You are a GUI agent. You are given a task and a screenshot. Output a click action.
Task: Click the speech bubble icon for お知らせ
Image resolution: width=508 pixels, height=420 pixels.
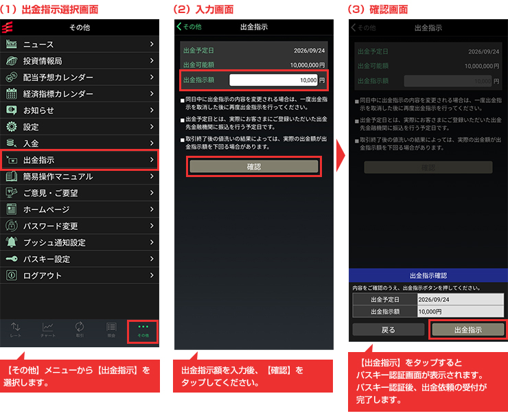pyautogui.click(x=12, y=110)
